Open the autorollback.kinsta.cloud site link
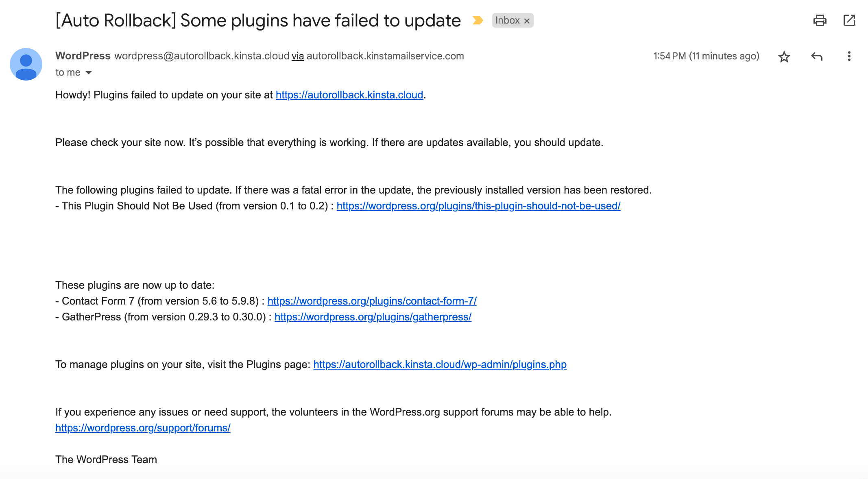This screenshot has height=479, width=868. [349, 95]
